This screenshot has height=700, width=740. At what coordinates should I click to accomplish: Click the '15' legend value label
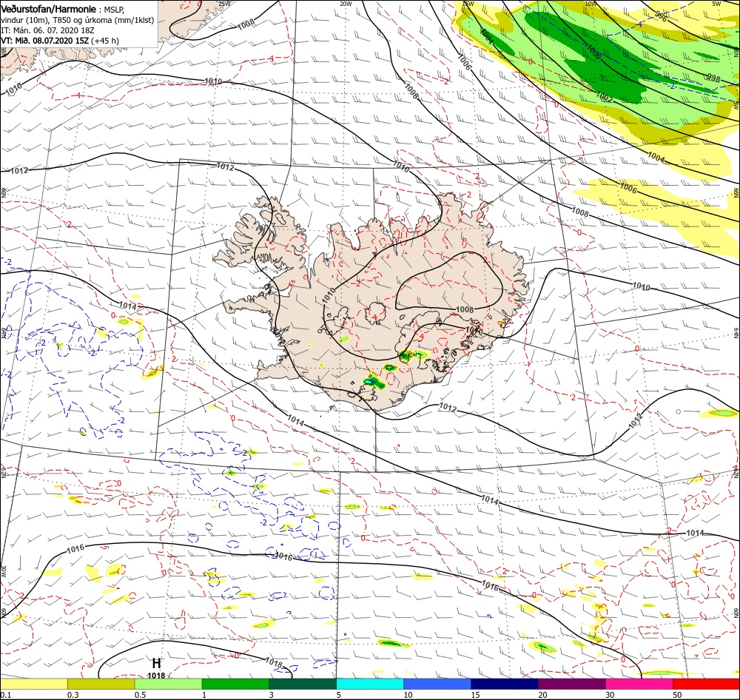point(475,695)
